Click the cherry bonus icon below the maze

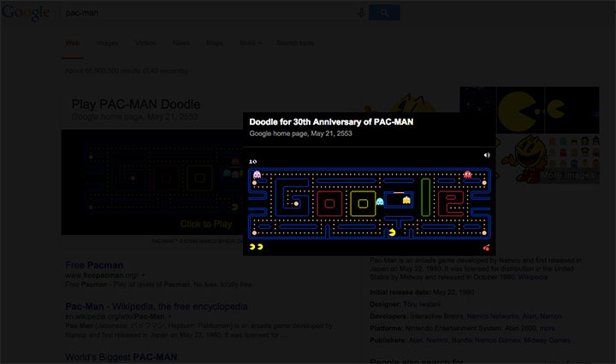pyautogui.click(x=486, y=247)
